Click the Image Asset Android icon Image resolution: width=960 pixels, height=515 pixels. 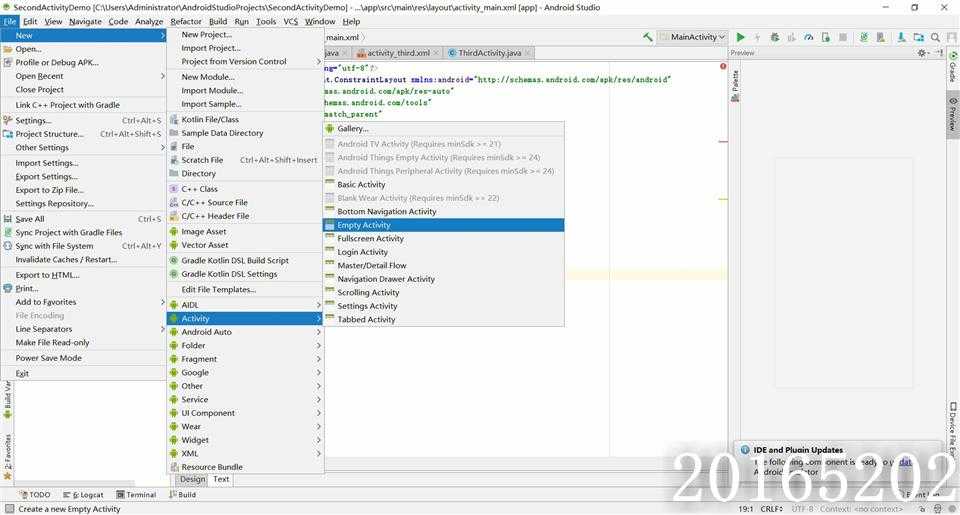pos(174,231)
